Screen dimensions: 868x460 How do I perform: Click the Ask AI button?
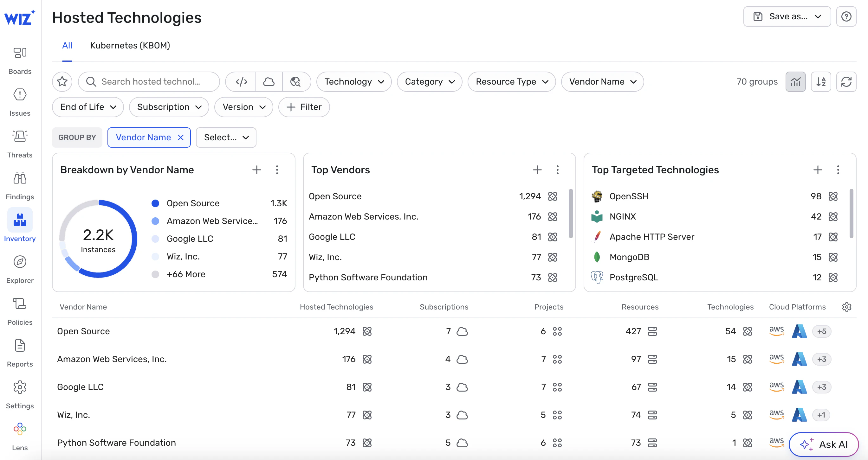tap(823, 444)
